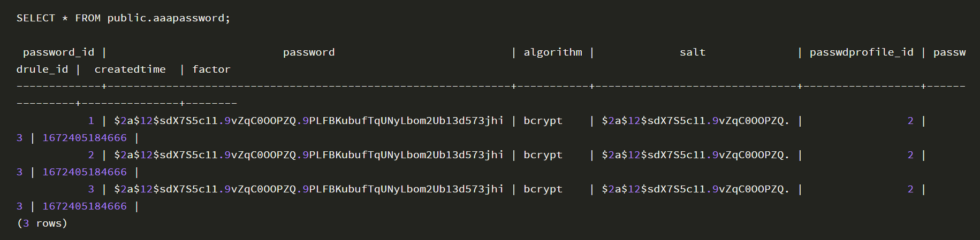The image size is (980, 240).
Task: Click the password_id column header
Action: [58, 52]
